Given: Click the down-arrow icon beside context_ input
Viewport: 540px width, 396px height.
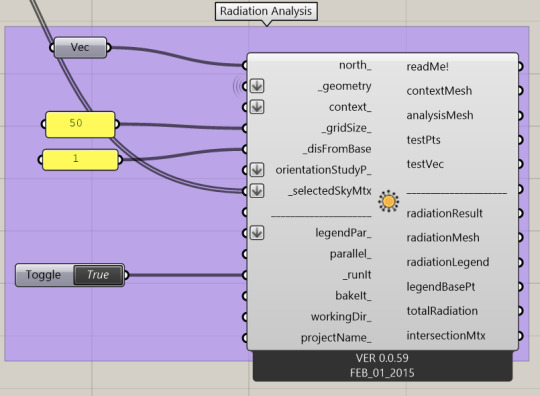Looking at the screenshot, I should pos(257,107).
